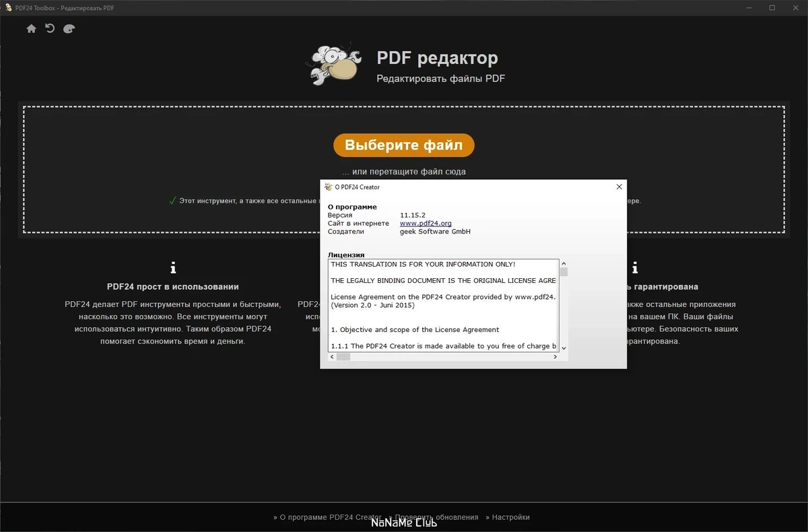Screen dimensions: 808x532
Task: Open the theme palette icon
Action: pos(69,28)
